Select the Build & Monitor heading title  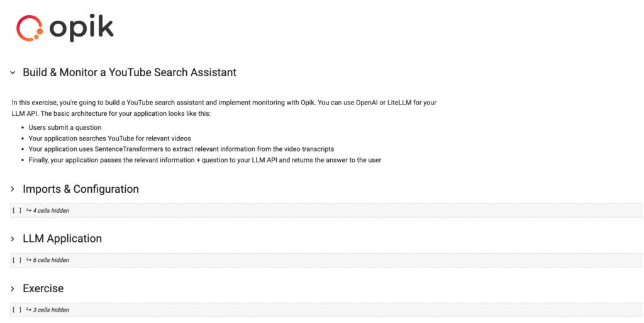coord(130,72)
